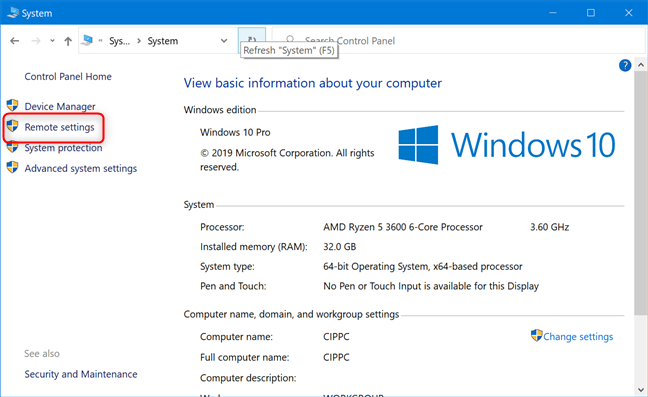Open Security and Maintenance link
Screen dimensions: 648x397
(x=81, y=374)
